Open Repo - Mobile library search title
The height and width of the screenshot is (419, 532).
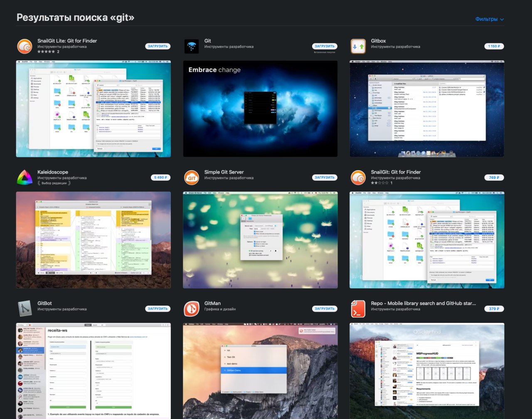coord(423,303)
